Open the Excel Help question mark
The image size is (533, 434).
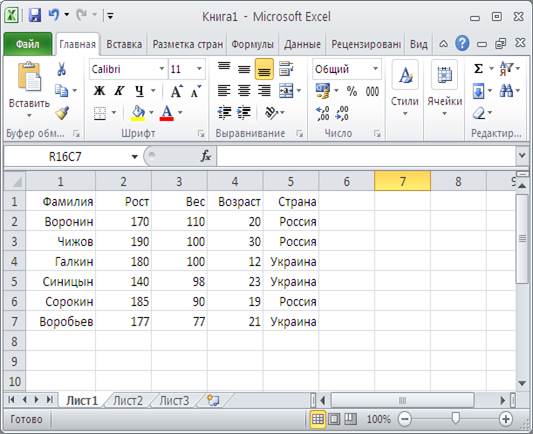[x=462, y=44]
